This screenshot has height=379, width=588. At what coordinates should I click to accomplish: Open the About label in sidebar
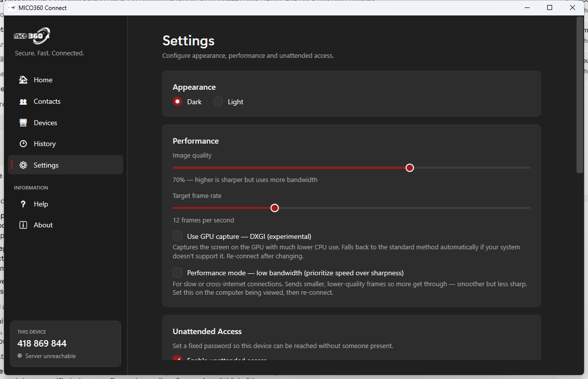click(x=43, y=225)
